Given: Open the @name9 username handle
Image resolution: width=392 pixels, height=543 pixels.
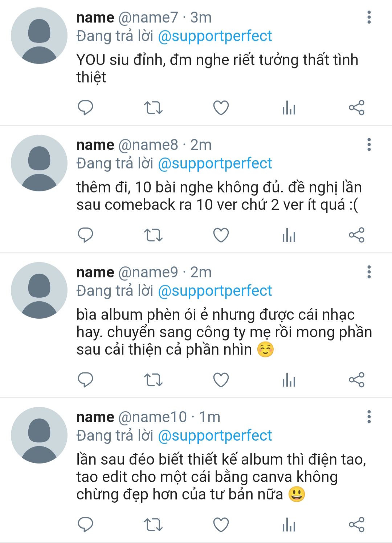Looking at the screenshot, I should [x=148, y=272].
